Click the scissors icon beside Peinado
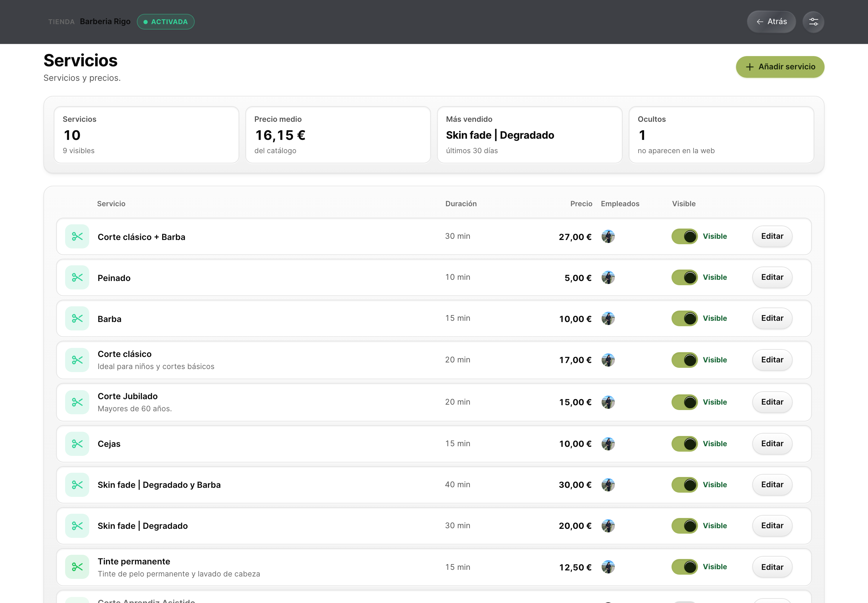The image size is (868, 603). 77,277
